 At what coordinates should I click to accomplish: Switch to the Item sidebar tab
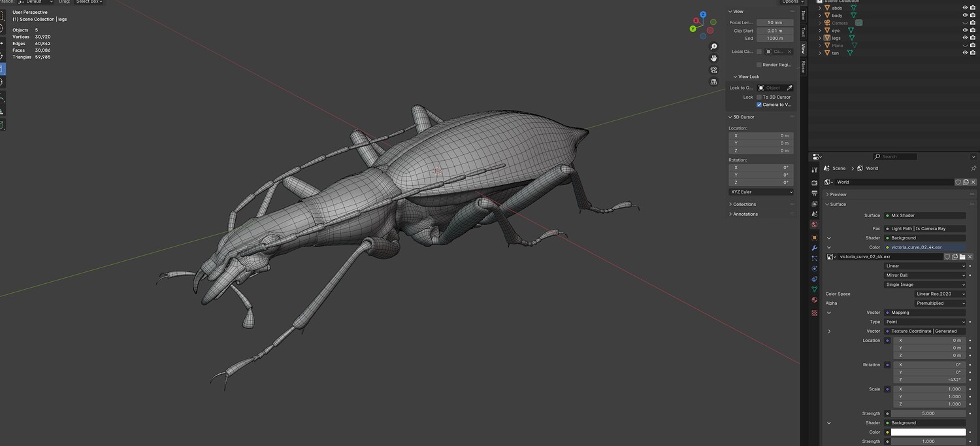point(803,15)
